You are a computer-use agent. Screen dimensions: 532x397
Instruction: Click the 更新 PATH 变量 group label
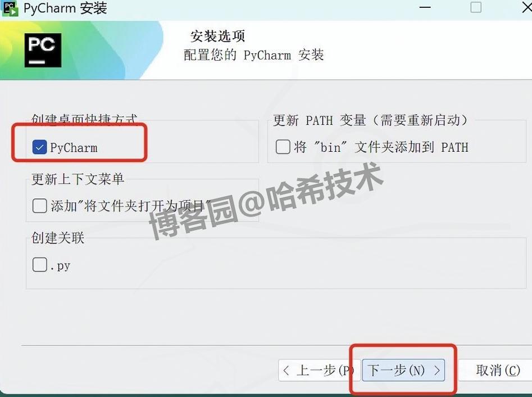(x=371, y=120)
